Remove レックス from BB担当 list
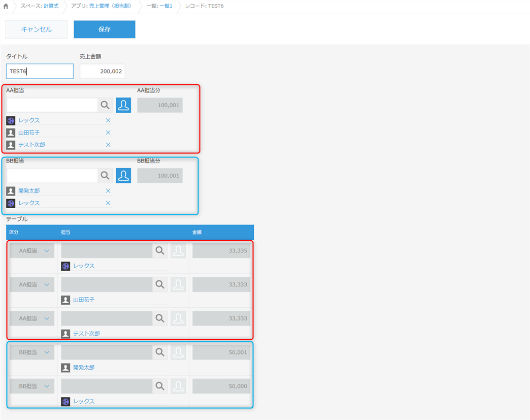The image size is (530, 420). click(x=108, y=203)
